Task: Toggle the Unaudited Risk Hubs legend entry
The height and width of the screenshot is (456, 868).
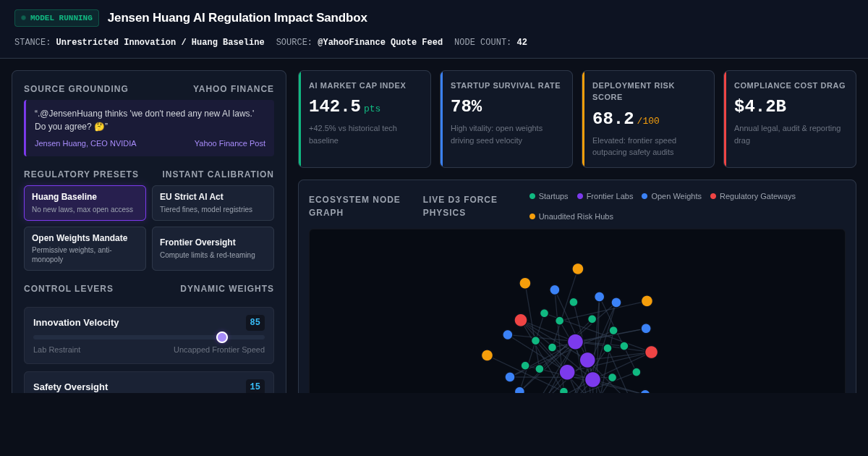Action: (571, 216)
